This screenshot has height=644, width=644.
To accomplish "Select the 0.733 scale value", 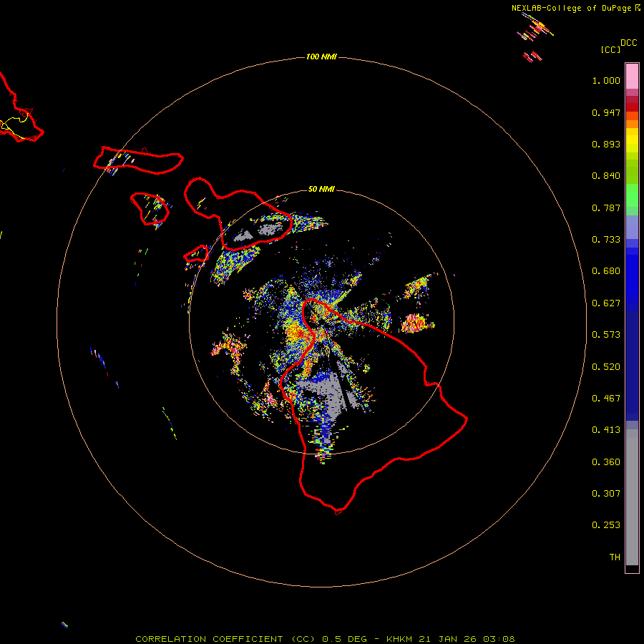I will click(x=606, y=240).
